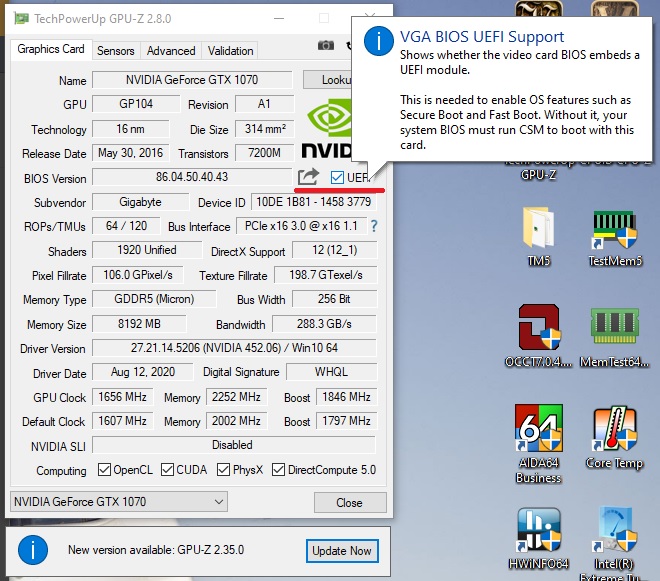This screenshot has height=581, width=660.
Task: Click the BIOS share/export arrow icon
Action: click(308, 177)
